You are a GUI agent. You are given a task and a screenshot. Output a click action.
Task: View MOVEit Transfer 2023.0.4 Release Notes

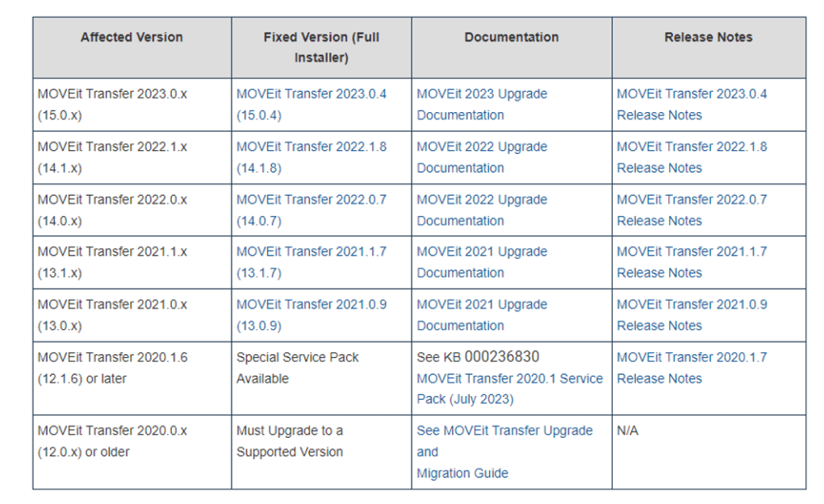pyautogui.click(x=692, y=105)
